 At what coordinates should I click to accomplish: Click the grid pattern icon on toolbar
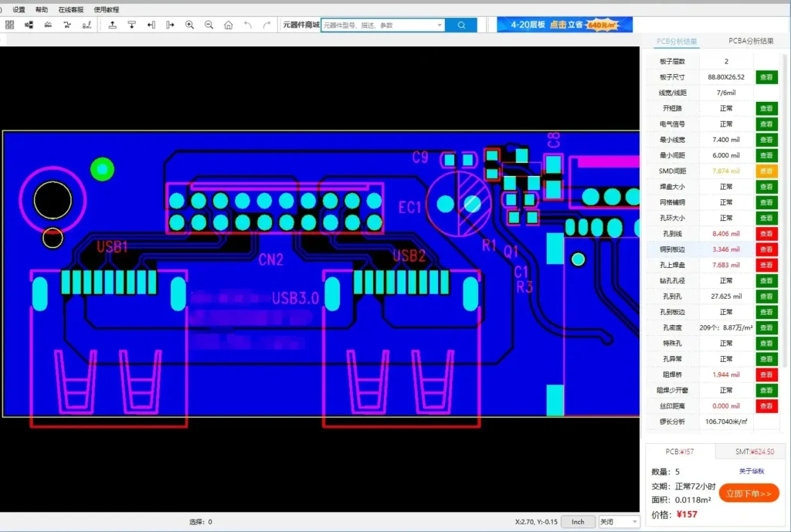click(x=8, y=24)
